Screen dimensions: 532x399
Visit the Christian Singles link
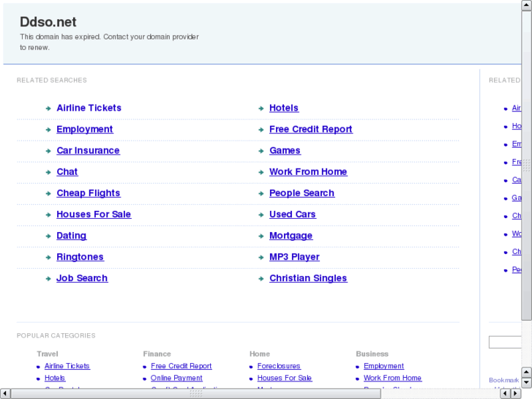pos(308,278)
